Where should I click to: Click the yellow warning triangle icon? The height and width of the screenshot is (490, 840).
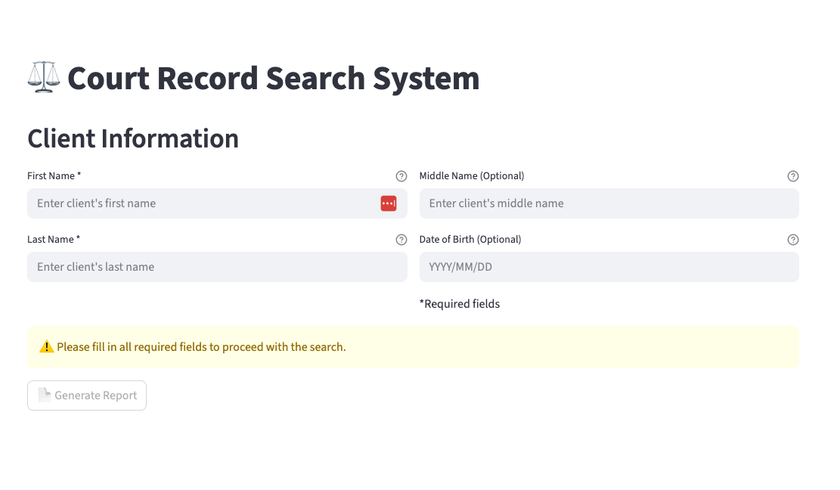tap(47, 347)
